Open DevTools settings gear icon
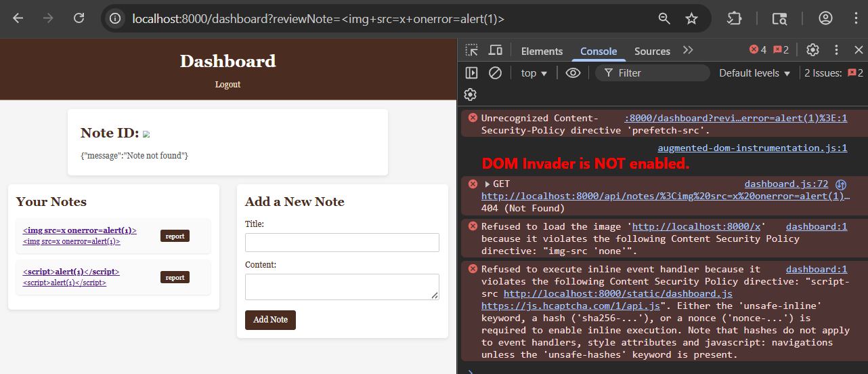The width and height of the screenshot is (868, 374). point(812,50)
